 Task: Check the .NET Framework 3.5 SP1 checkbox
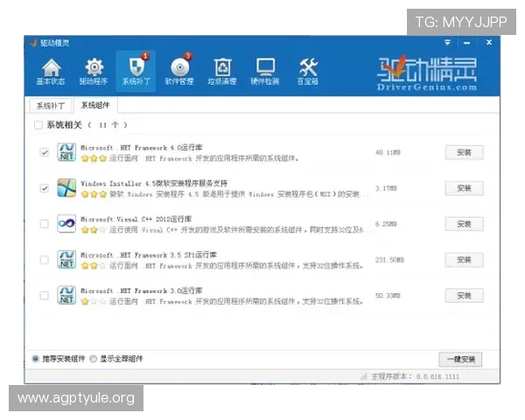[45, 260]
